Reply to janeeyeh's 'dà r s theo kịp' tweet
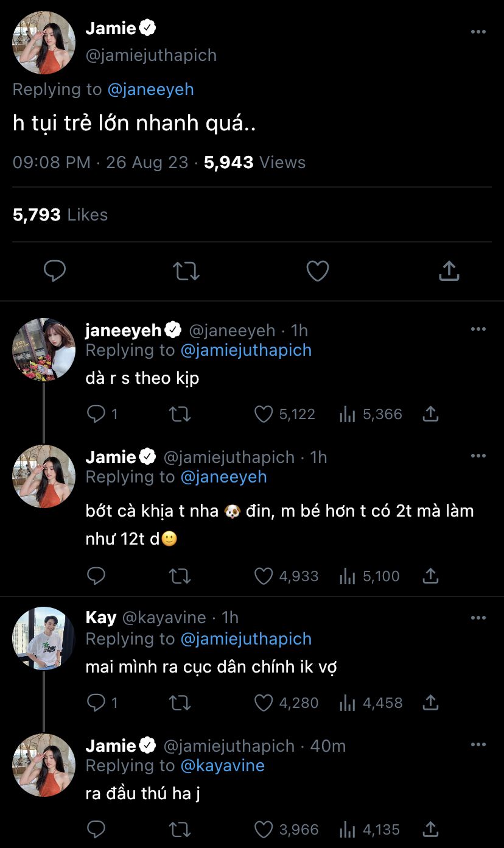The width and height of the screenshot is (504, 848). point(96,414)
